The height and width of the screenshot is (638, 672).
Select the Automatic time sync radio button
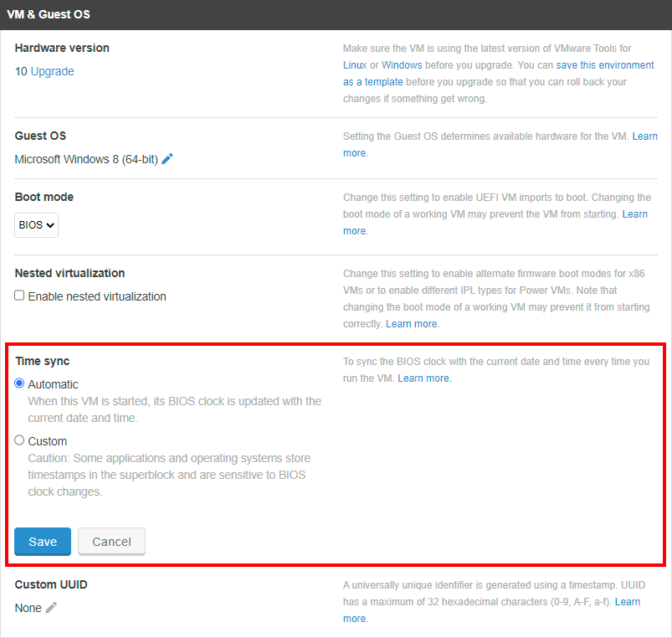[19, 383]
